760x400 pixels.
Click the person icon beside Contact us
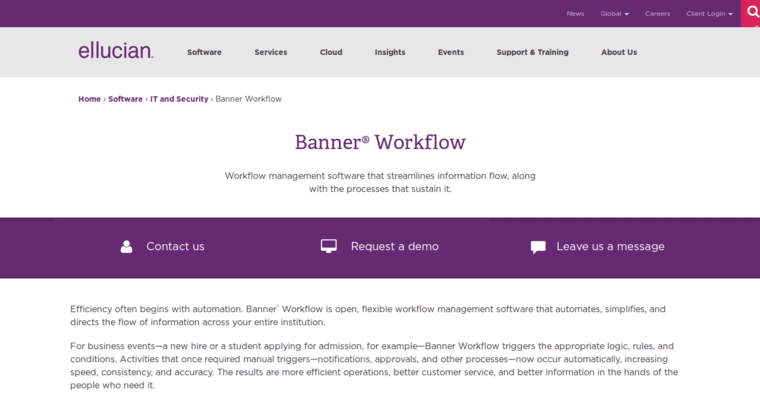[x=126, y=246]
